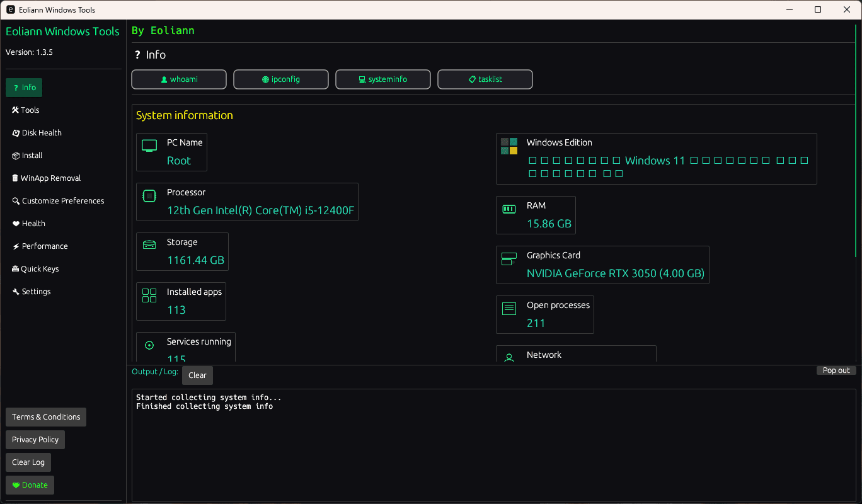Click the Clear Log sidebar button
Image resolution: width=862 pixels, height=504 pixels.
coord(28,462)
